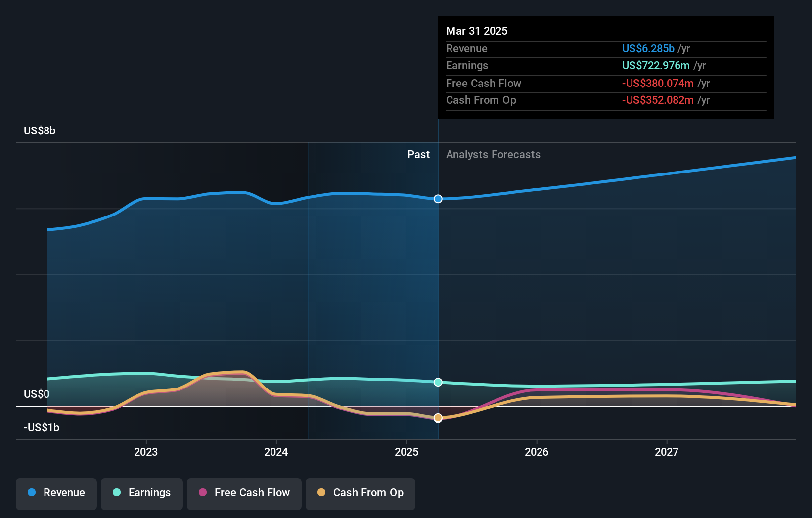Toggle the Free Cash Flow legend series
Screen dimensions: 812x518
coord(244,493)
